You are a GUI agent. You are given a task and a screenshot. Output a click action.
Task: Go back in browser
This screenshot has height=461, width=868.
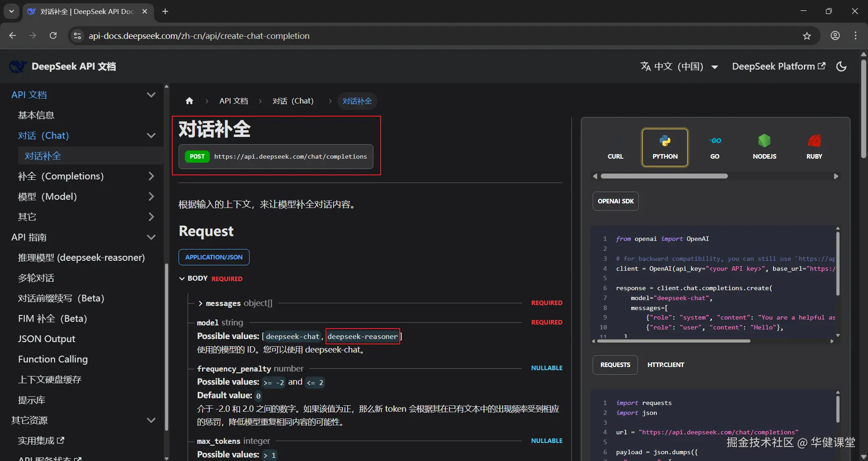[13, 36]
